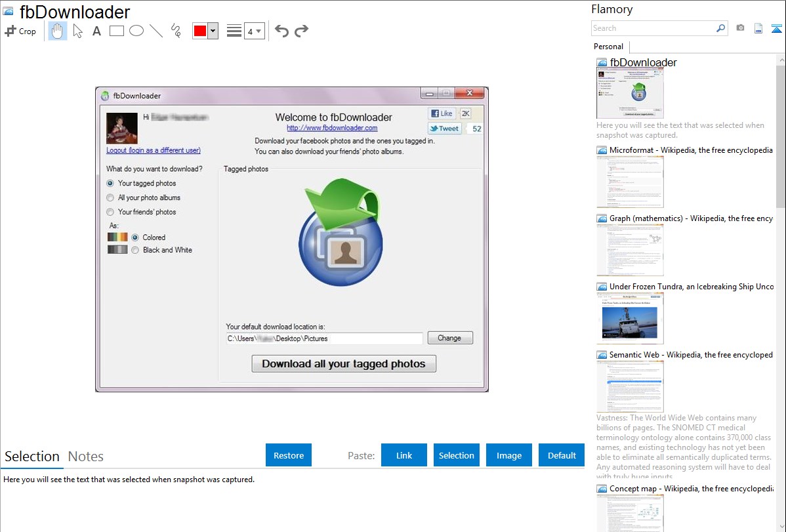This screenshot has width=786, height=532.
Task: Click the document page icon beside camera
Action: click(758, 28)
